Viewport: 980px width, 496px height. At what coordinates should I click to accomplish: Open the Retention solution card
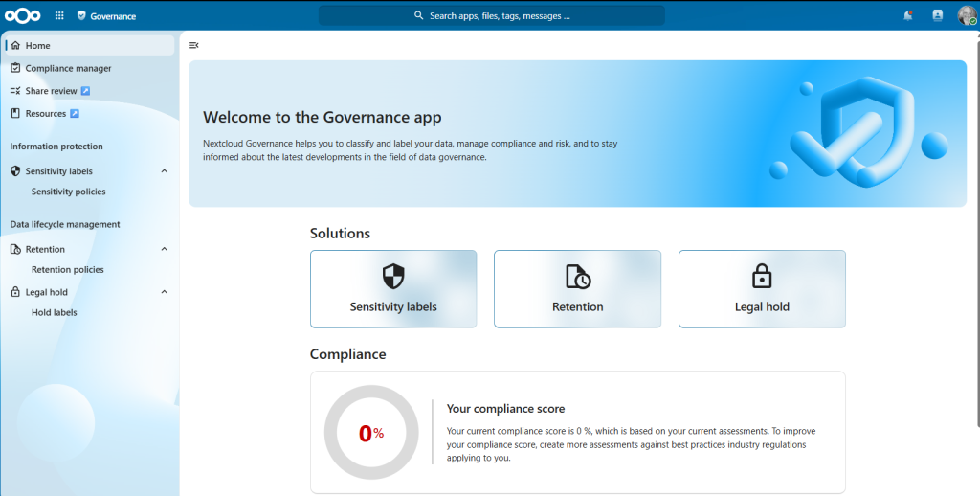tap(577, 289)
